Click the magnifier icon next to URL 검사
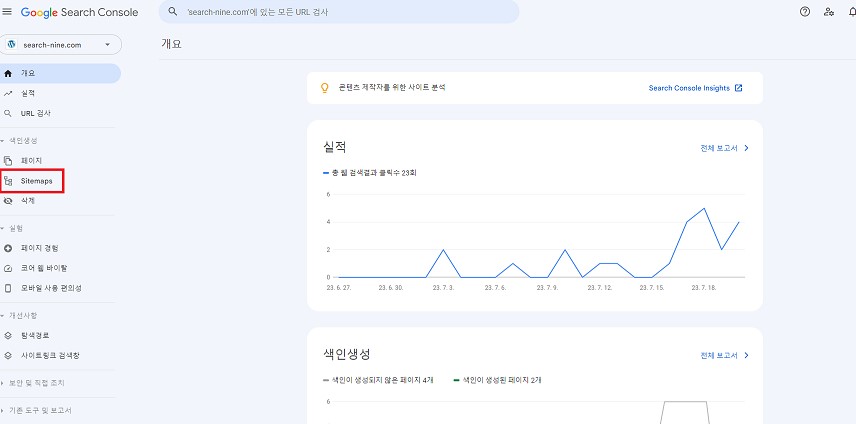This screenshot has width=856, height=424. (x=8, y=114)
